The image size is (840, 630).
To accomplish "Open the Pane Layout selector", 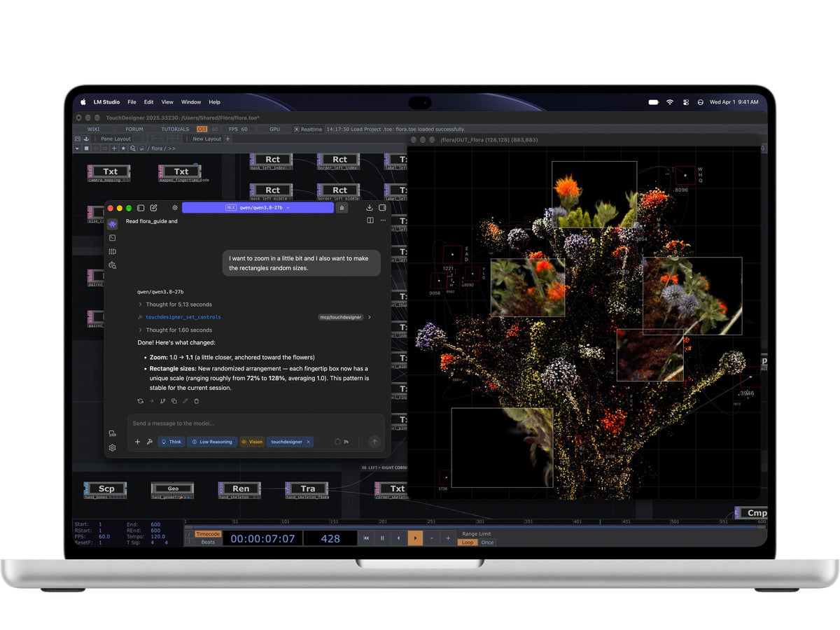I will point(115,139).
